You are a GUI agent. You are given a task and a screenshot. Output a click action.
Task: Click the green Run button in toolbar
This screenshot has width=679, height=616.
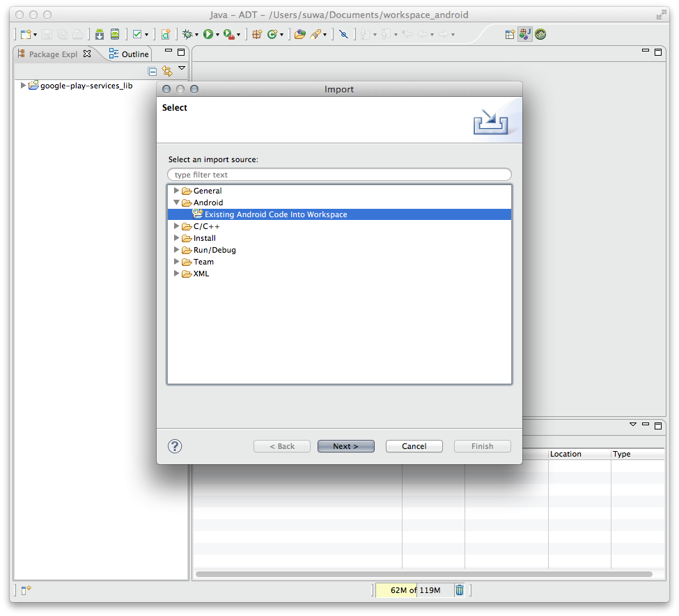pyautogui.click(x=208, y=34)
